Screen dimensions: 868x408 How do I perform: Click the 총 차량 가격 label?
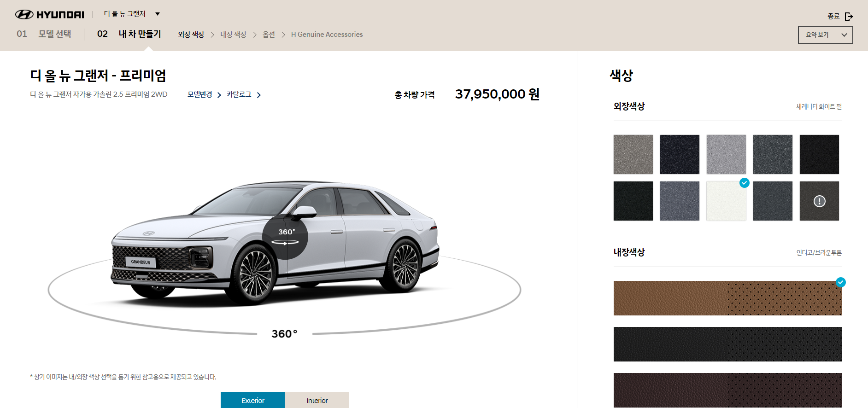point(414,95)
